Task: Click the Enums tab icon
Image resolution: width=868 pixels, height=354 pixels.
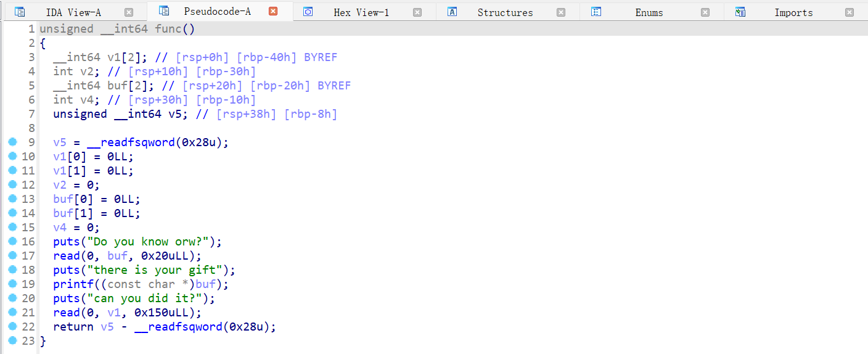Action: coord(596,12)
